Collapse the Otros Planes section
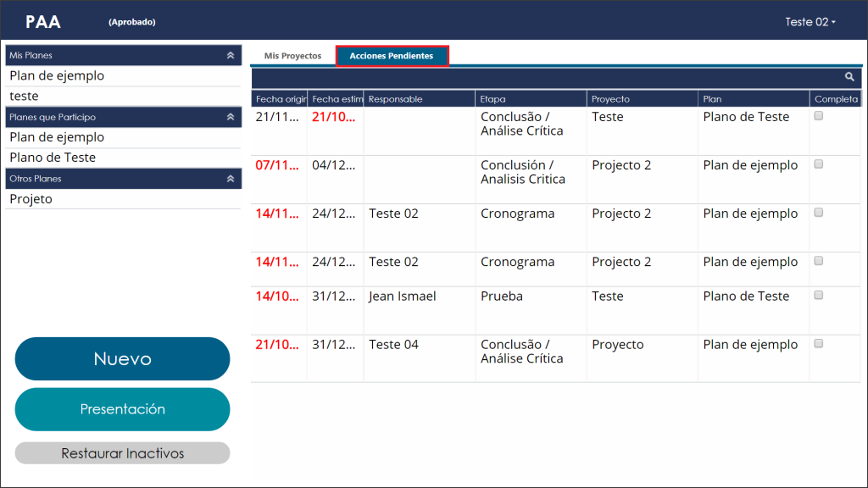Viewport: 868px width, 488px height. (x=231, y=179)
